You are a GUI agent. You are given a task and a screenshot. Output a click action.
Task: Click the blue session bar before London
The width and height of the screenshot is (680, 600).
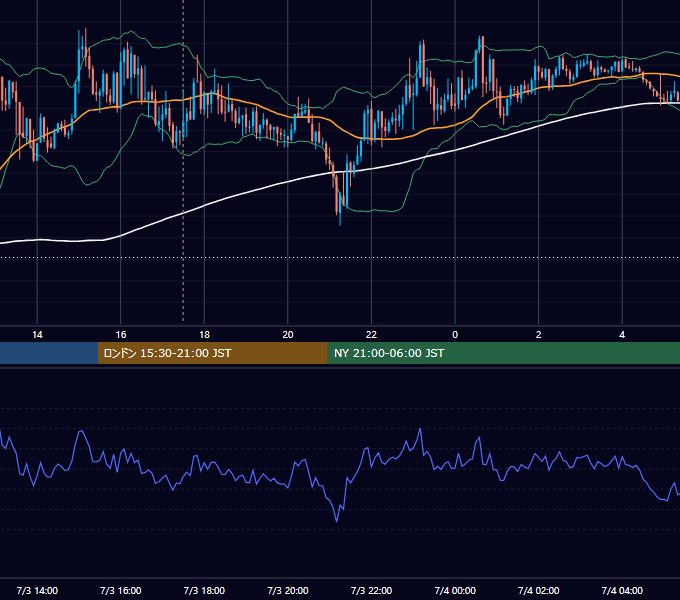coord(49,353)
